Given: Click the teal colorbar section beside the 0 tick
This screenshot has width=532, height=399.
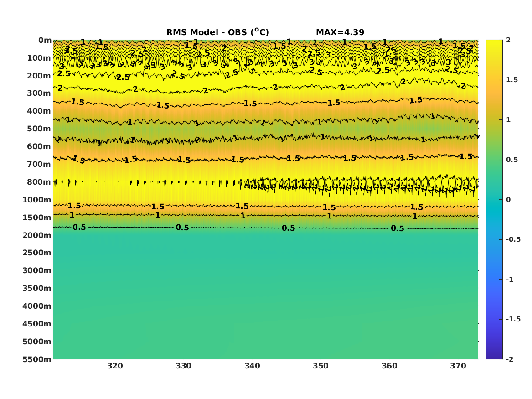Looking at the screenshot, I should (494, 200).
